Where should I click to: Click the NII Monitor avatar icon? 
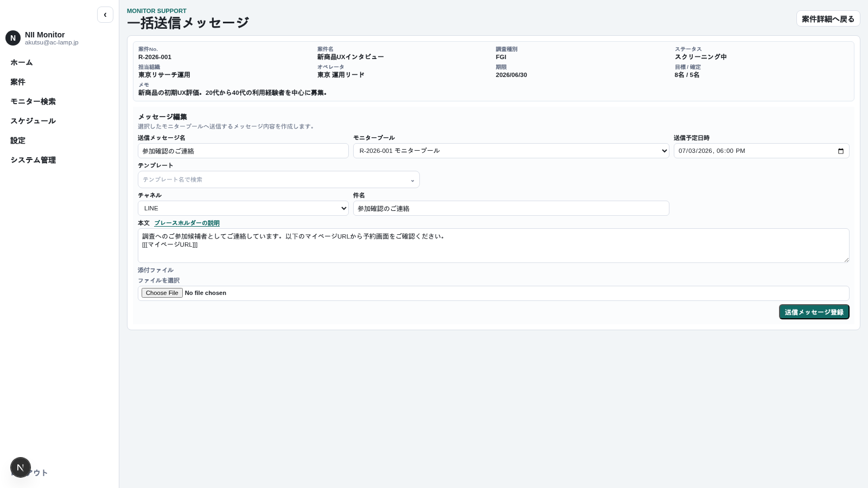13,38
